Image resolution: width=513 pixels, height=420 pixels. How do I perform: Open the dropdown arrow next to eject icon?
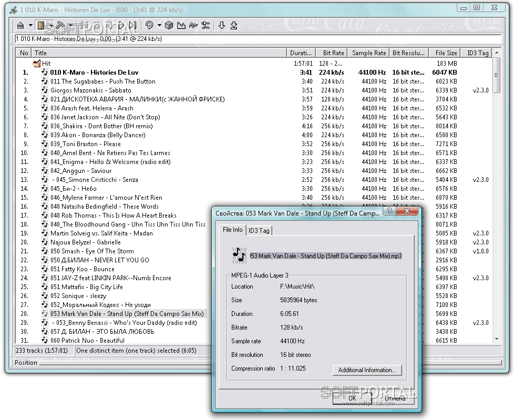click(x=30, y=25)
